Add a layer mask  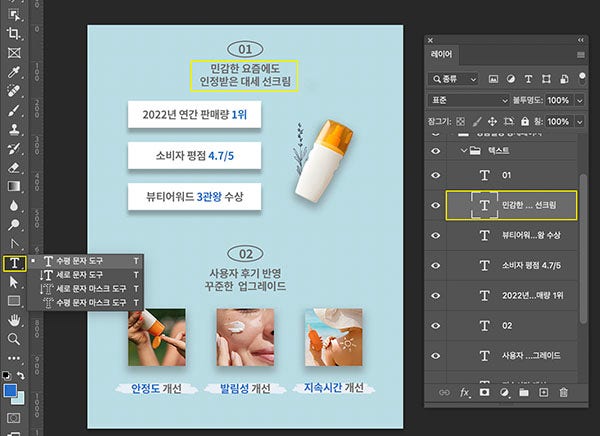[484, 392]
